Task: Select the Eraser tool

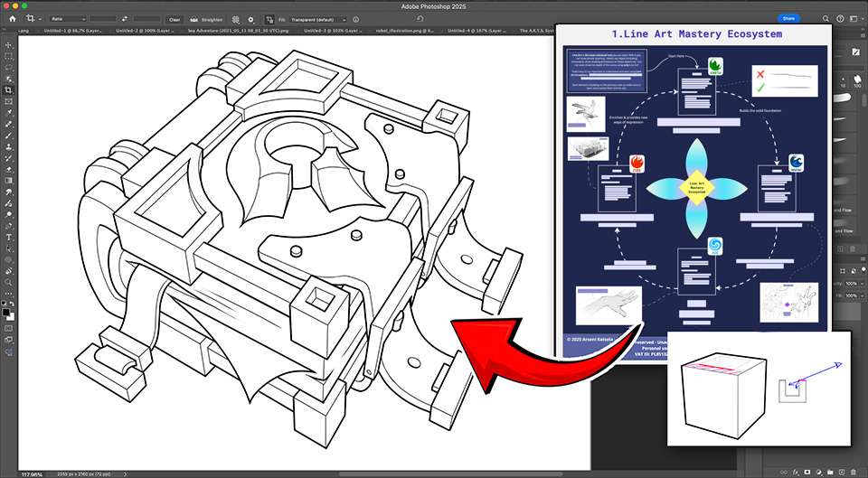Action: coord(8,169)
